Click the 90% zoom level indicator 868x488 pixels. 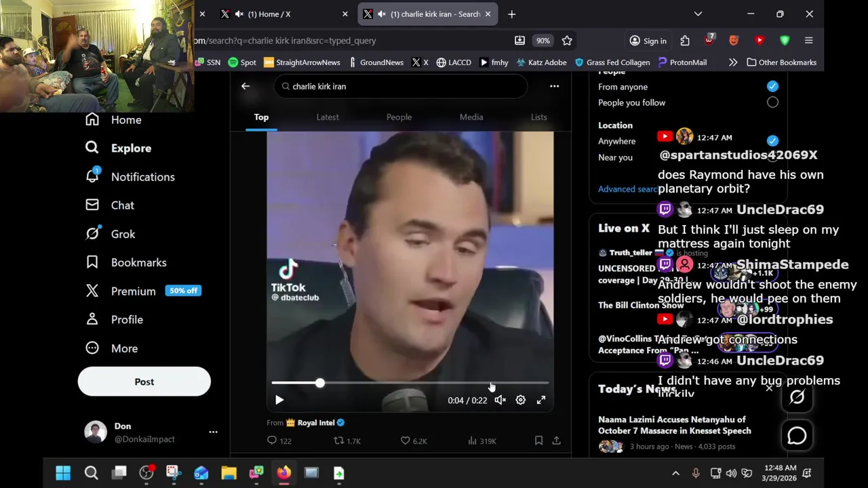click(543, 41)
